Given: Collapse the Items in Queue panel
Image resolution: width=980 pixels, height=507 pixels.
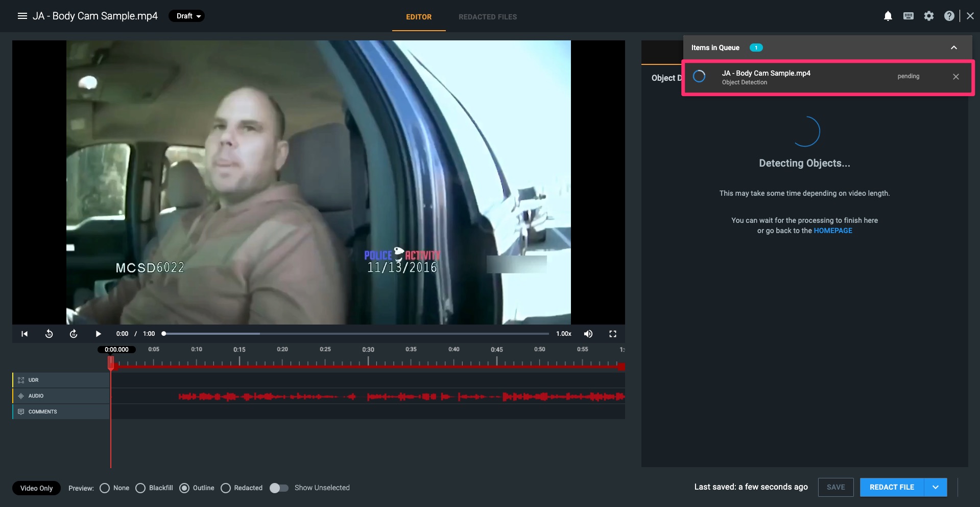Looking at the screenshot, I should pos(953,48).
